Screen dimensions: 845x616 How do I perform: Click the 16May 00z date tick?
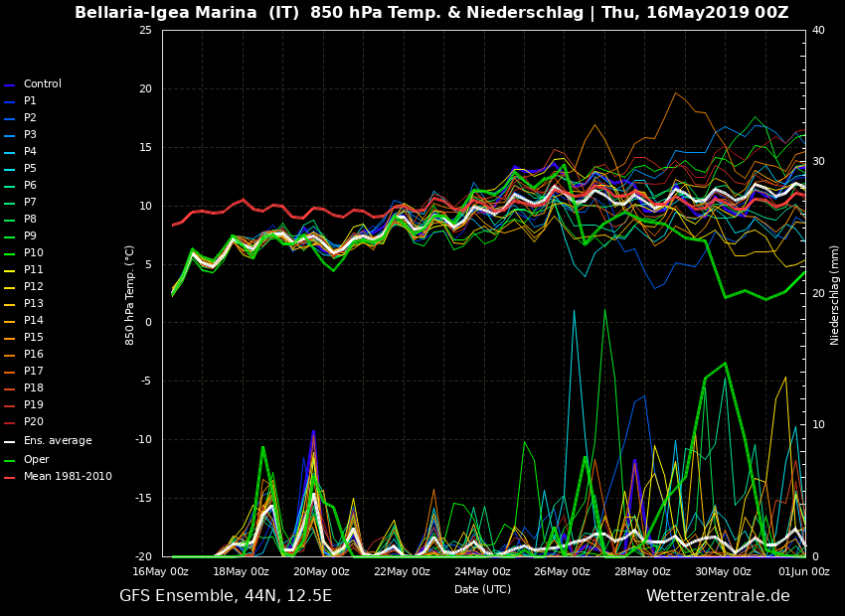point(161,572)
